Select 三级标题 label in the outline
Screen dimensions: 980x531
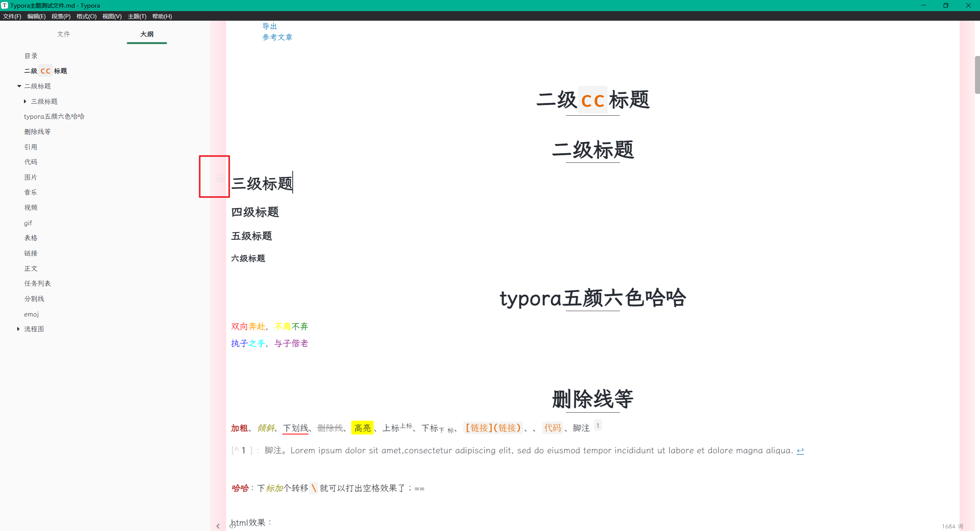(44, 102)
